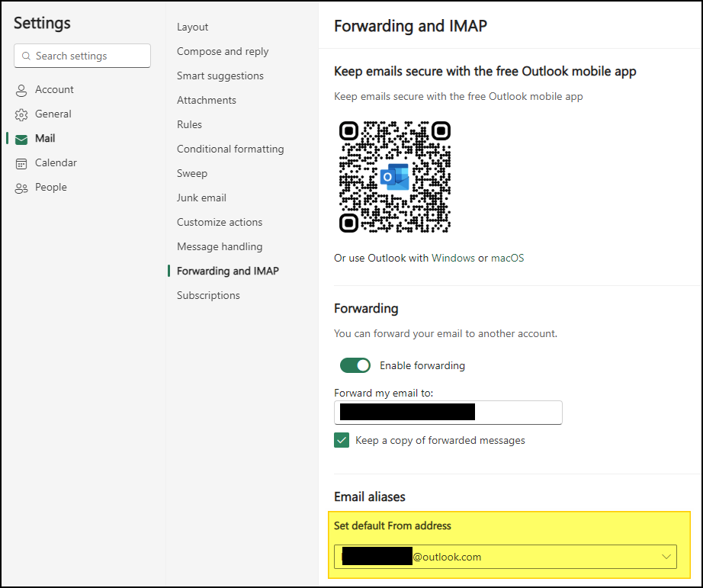Open the General settings category
Screen dimensions: 703x588
53,114
